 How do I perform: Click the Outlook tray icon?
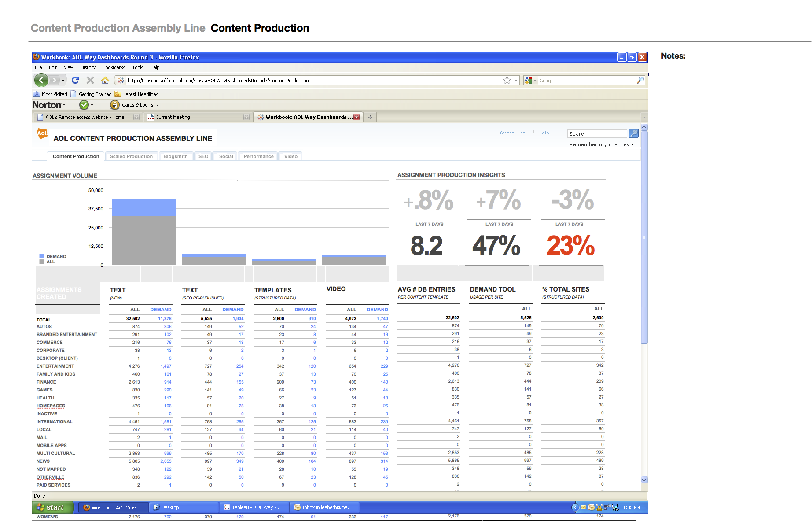point(591,507)
